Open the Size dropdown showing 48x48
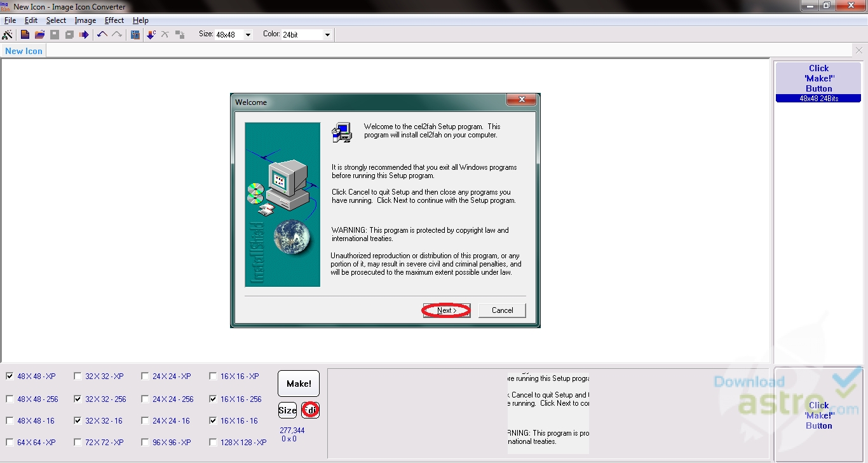This screenshot has width=868, height=463. pos(248,34)
